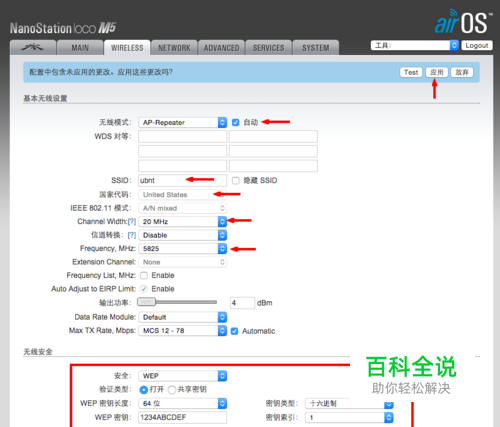Open the wireless mode AP-Repeater dropdown

(183, 122)
